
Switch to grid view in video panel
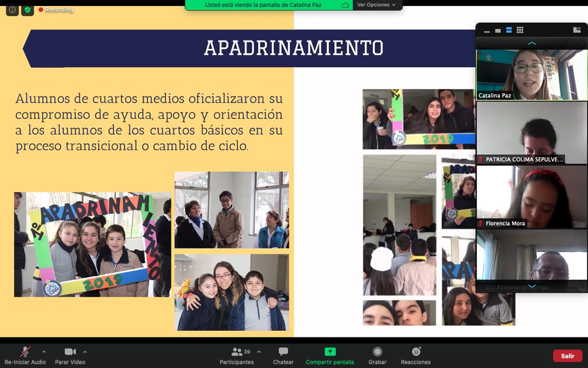520,30
